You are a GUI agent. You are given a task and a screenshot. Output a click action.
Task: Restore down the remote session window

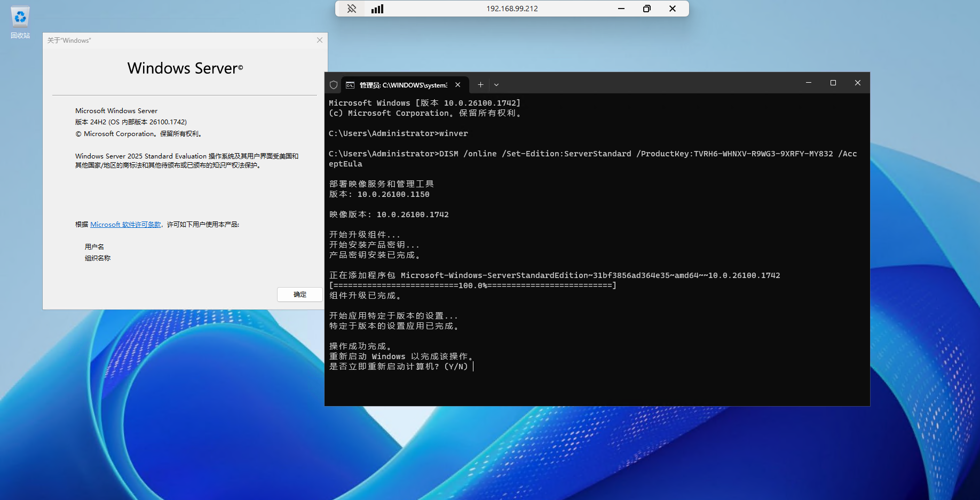tap(646, 9)
